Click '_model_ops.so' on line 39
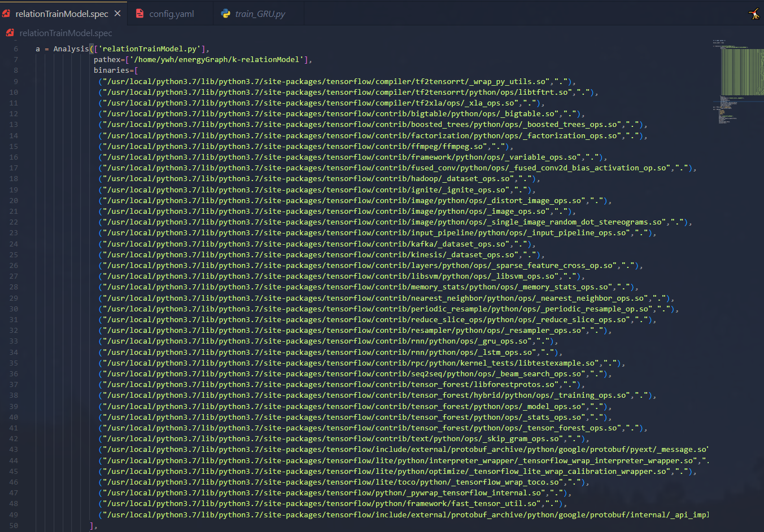 tap(553, 406)
